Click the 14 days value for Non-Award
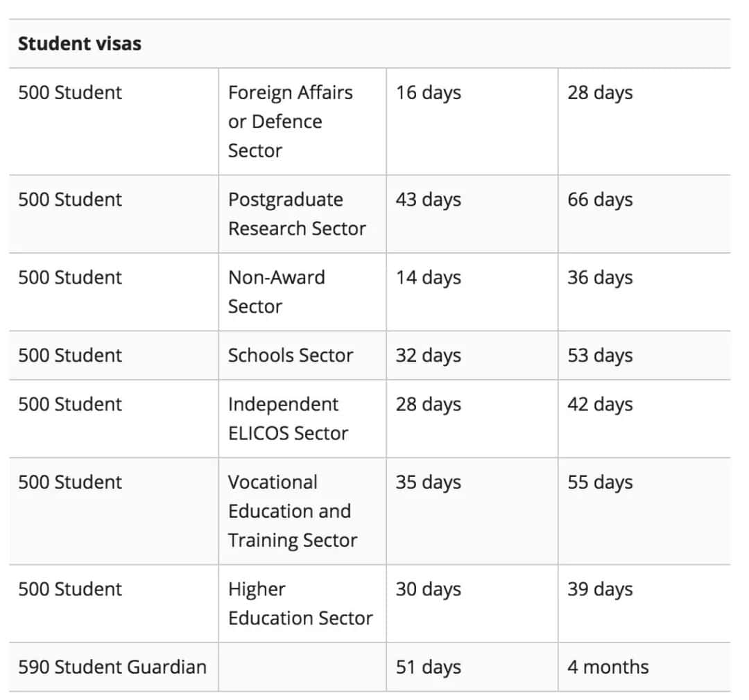 coord(429,277)
